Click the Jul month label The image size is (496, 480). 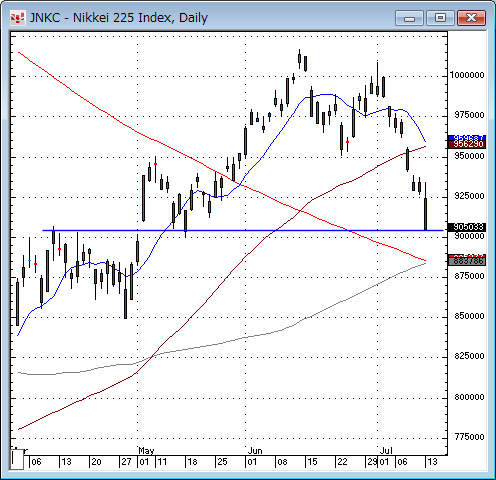386,451
